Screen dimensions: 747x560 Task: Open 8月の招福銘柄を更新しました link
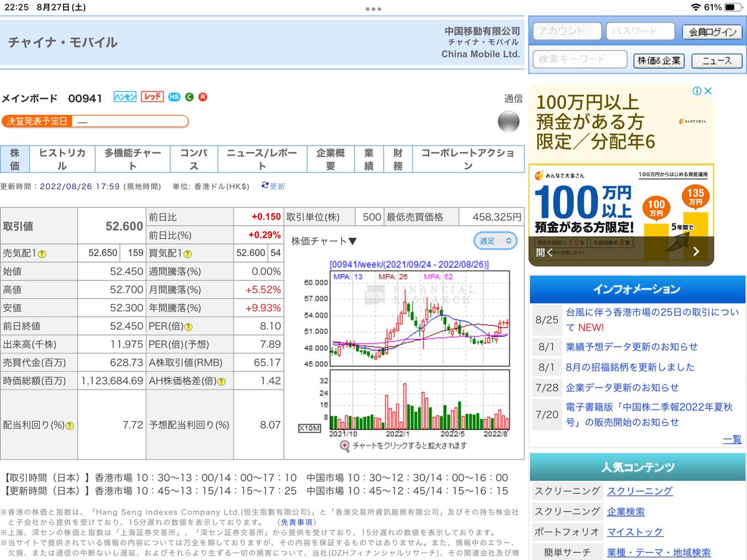pos(630,367)
